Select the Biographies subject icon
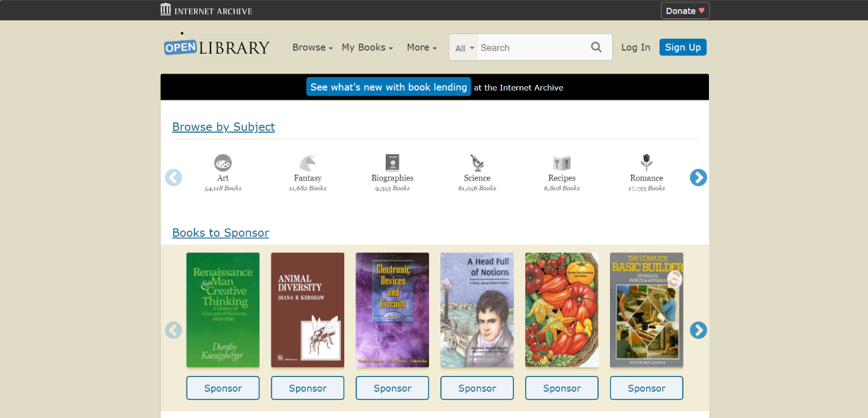This screenshot has height=418, width=868. (392, 163)
